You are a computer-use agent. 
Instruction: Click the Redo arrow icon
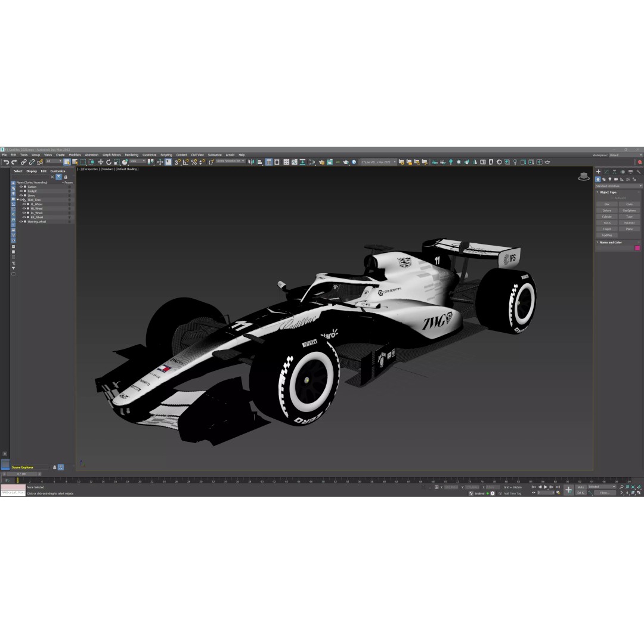[x=14, y=162]
